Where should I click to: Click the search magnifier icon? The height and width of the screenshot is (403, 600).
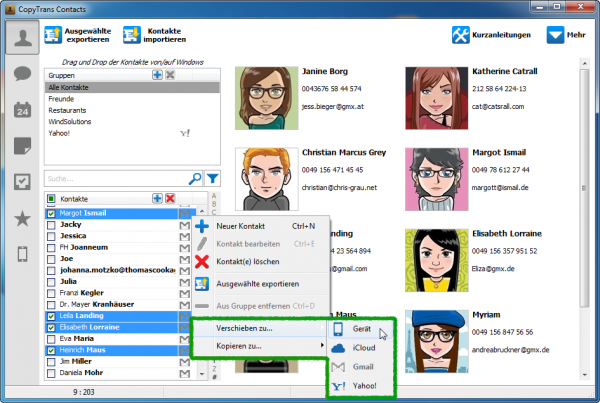pyautogui.click(x=194, y=179)
